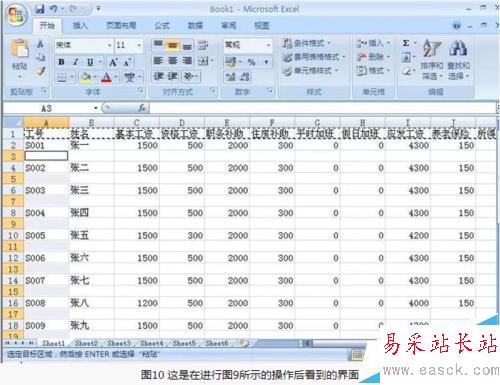This screenshot has width=500, height=385.
Task: Save the workbook from quick access toolbar
Action: click(x=40, y=9)
